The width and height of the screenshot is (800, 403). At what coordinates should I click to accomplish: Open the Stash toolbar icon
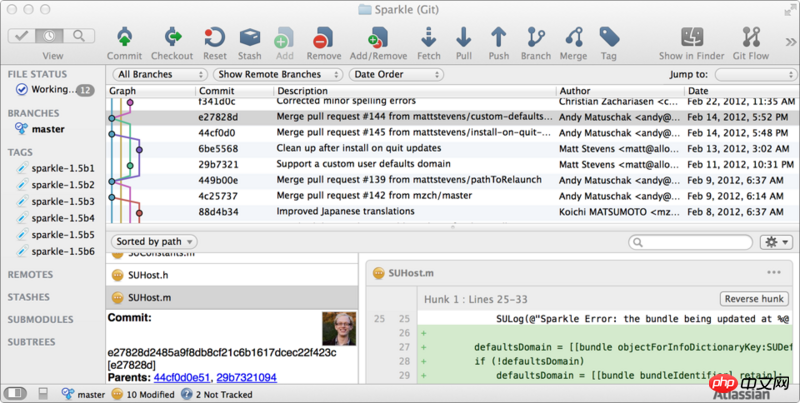249,38
